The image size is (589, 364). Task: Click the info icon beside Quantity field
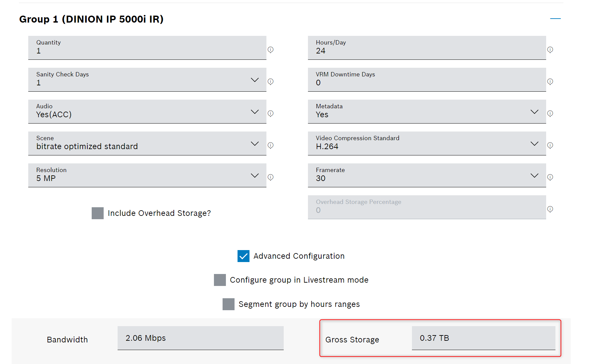pos(271,50)
